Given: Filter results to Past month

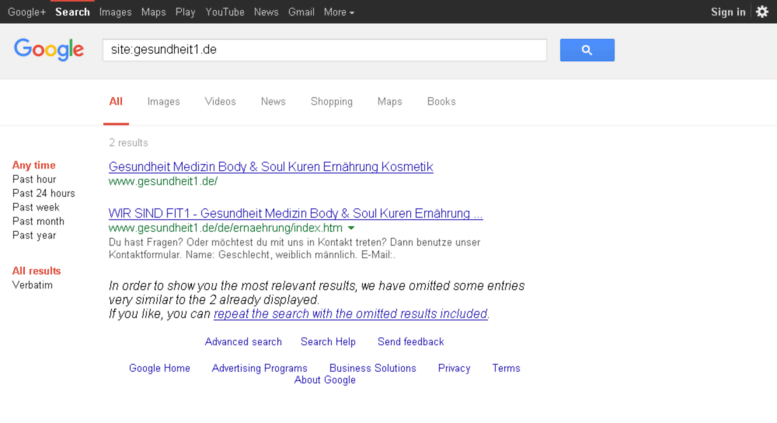Looking at the screenshot, I should click(38, 221).
